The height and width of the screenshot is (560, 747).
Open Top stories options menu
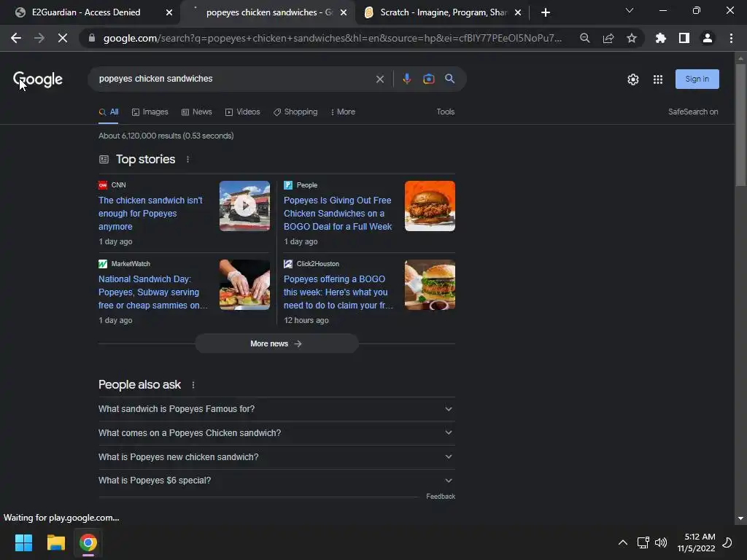(x=187, y=160)
